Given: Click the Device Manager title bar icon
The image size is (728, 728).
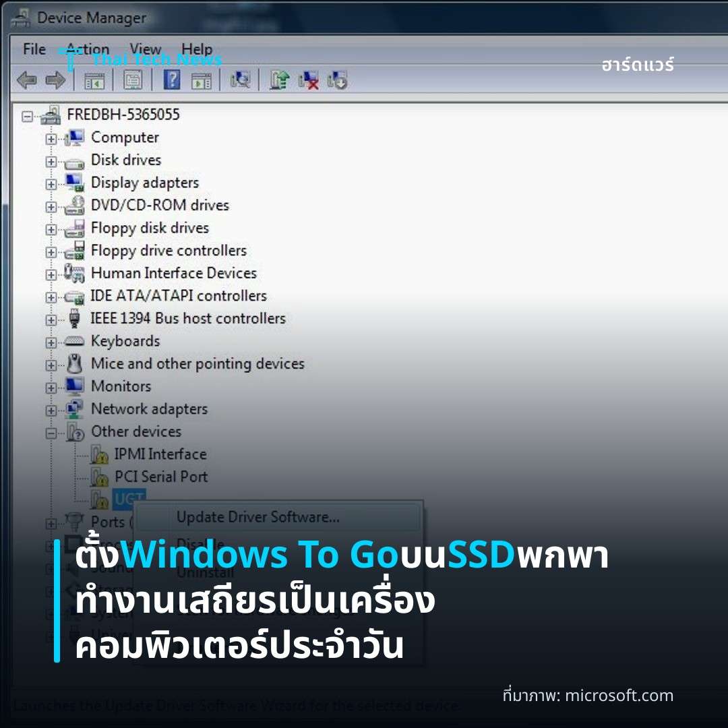Looking at the screenshot, I should point(21,18).
